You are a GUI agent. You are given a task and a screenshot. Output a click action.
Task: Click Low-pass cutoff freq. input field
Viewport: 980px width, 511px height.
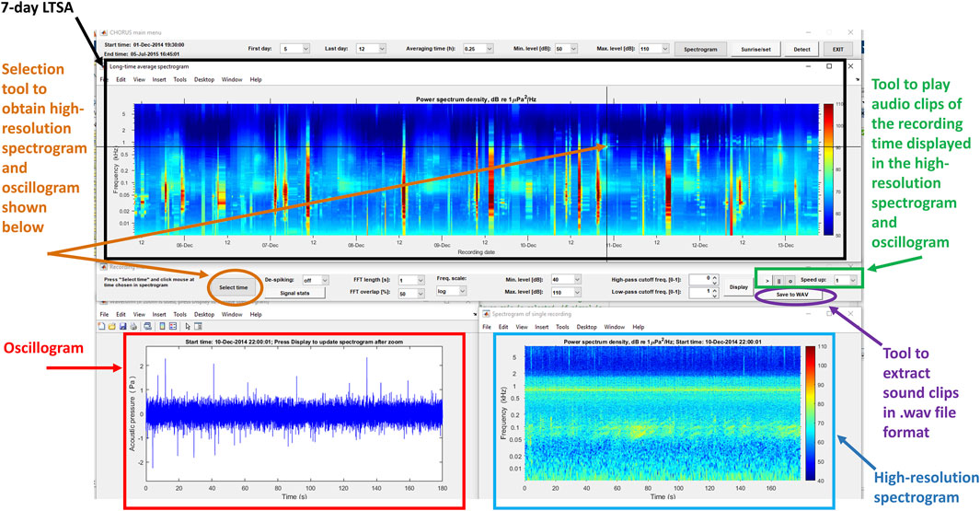[x=700, y=292]
